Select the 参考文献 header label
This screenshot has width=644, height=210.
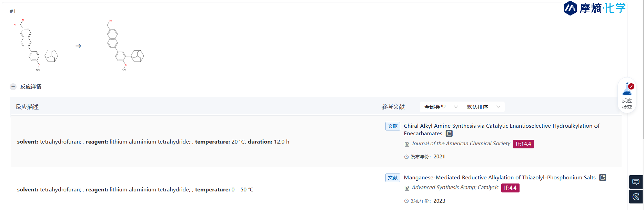(393, 107)
